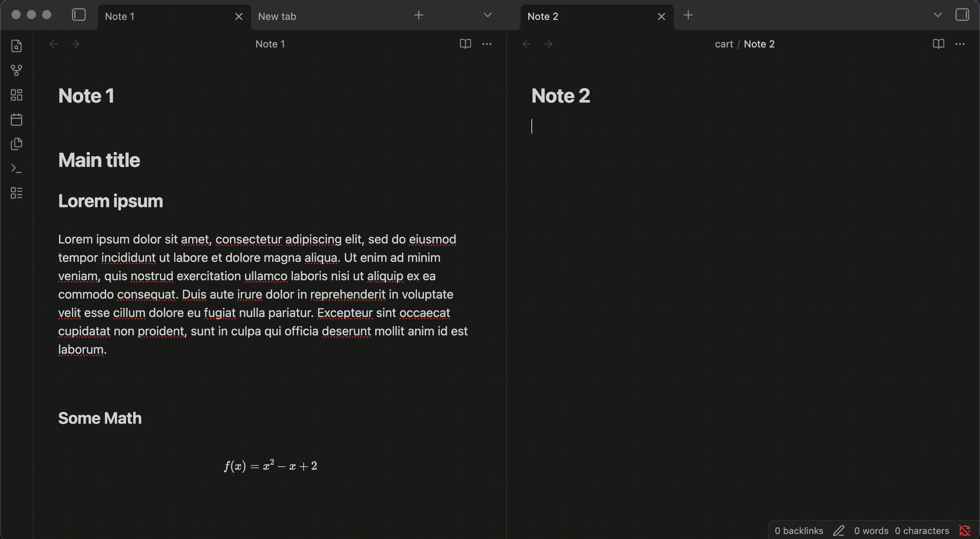This screenshot has height=539, width=980.
Task: Select the Note 2 tab
Action: click(543, 16)
